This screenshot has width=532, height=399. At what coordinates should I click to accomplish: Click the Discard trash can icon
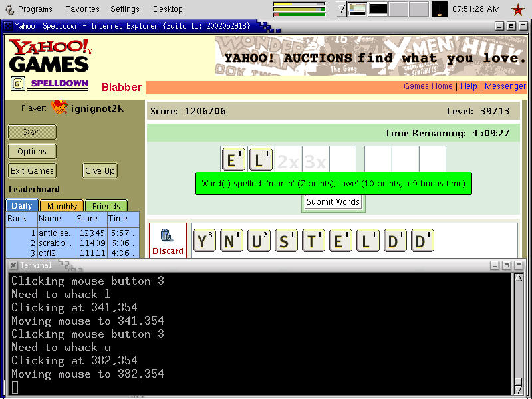click(167, 235)
